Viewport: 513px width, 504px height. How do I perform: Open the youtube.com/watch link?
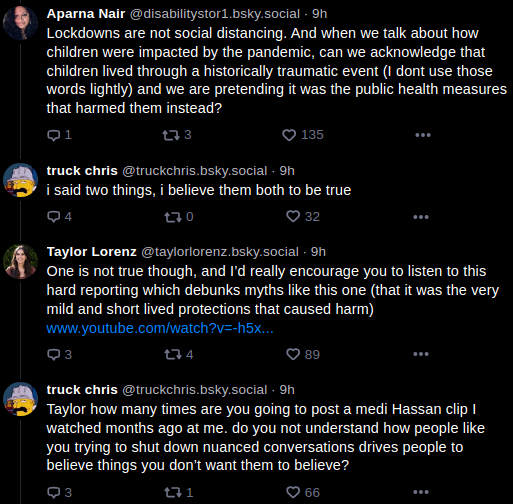point(160,328)
